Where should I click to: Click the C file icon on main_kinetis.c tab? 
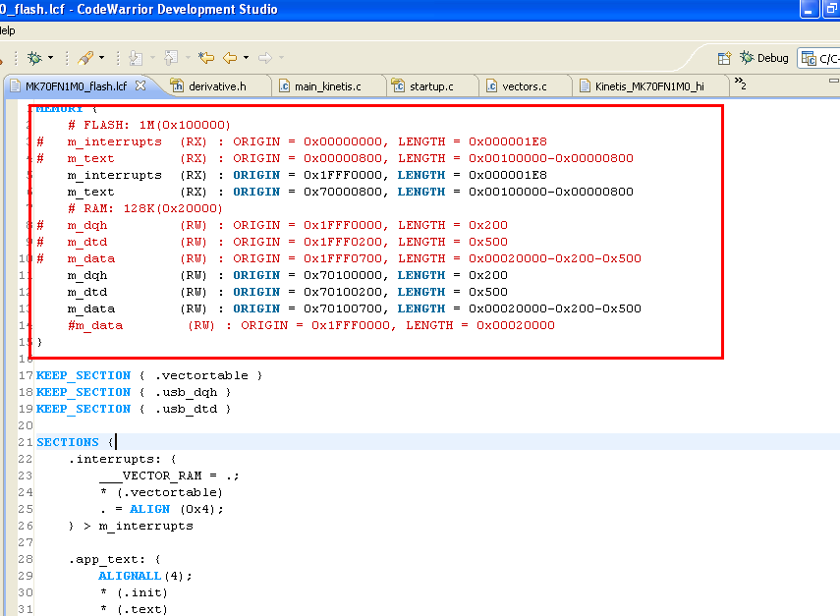[285, 85]
